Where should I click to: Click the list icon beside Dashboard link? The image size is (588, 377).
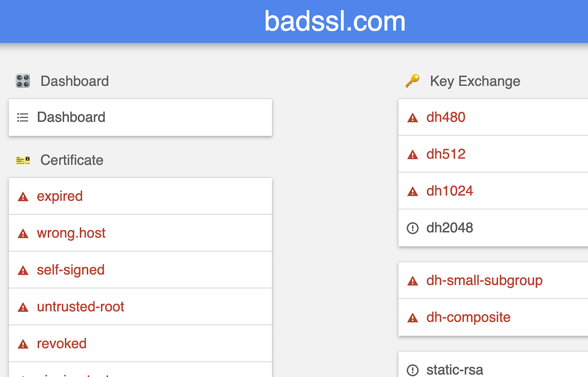click(23, 118)
